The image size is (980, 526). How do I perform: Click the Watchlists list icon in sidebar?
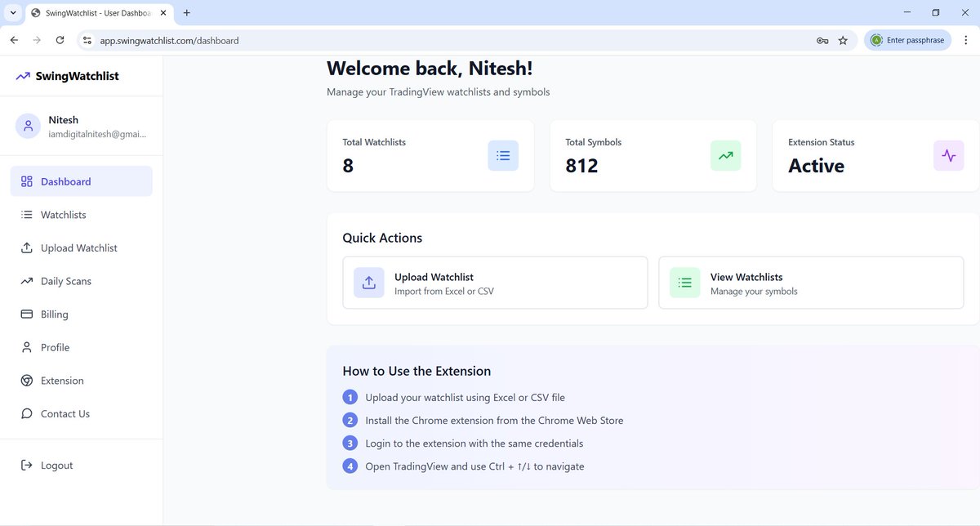pos(27,215)
